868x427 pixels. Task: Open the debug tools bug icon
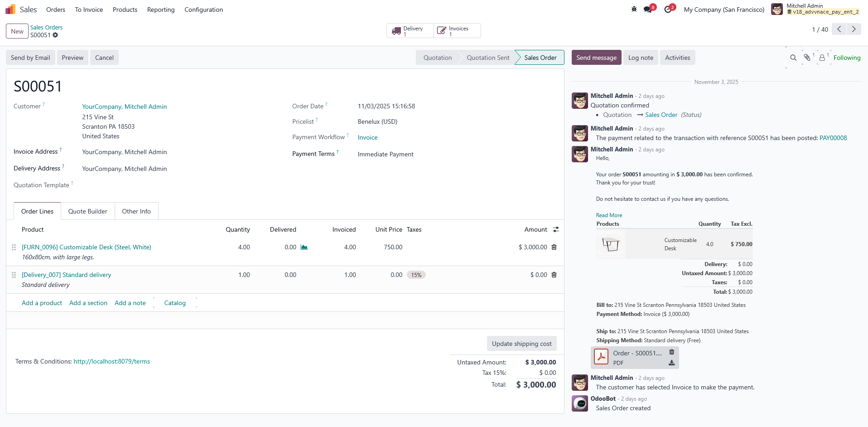point(633,9)
